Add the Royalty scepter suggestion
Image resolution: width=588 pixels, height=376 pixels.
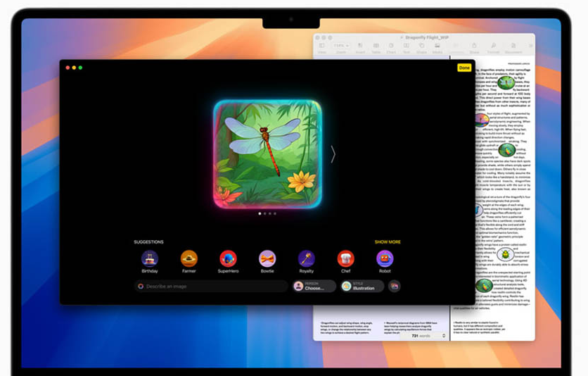tap(306, 258)
